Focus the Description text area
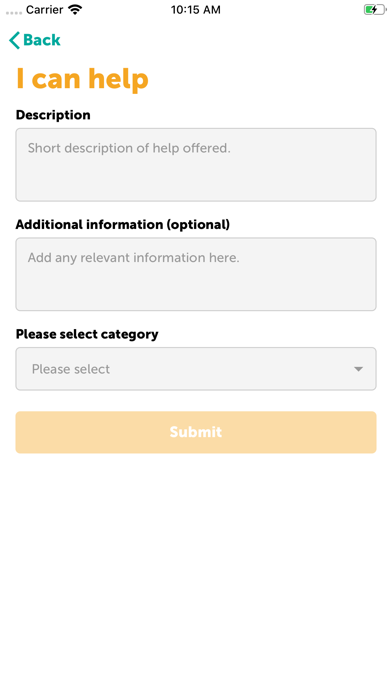The height and width of the screenshot is (696, 392). 196,165
